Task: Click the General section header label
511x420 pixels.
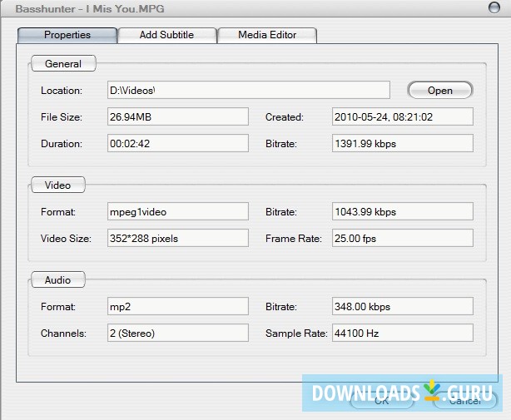Action: [x=63, y=63]
